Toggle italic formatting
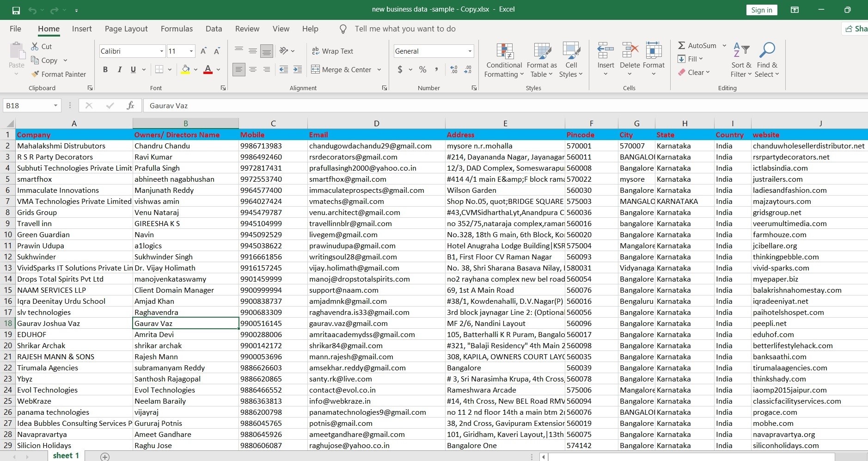Viewport: 868px width, 461px height. pyautogui.click(x=120, y=69)
